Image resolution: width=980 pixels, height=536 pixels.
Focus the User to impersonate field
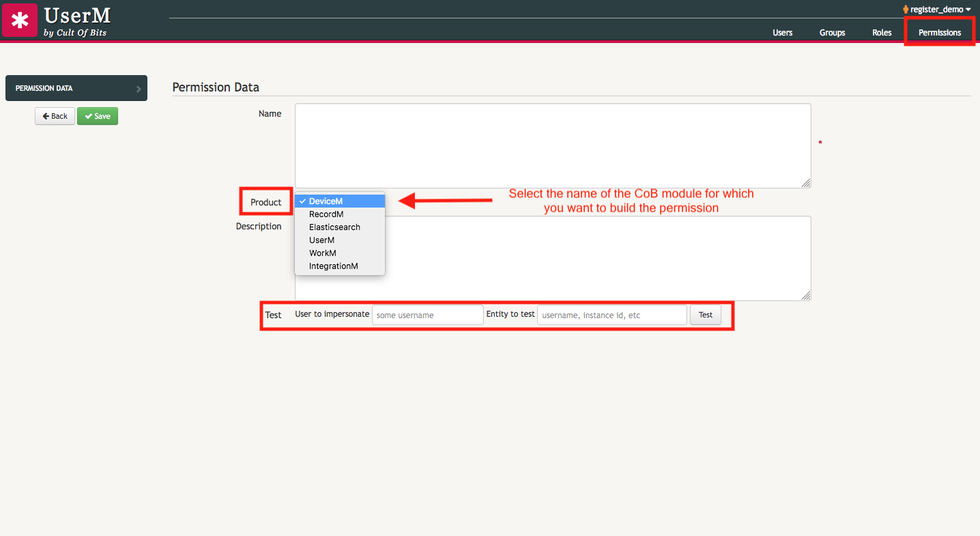point(428,315)
